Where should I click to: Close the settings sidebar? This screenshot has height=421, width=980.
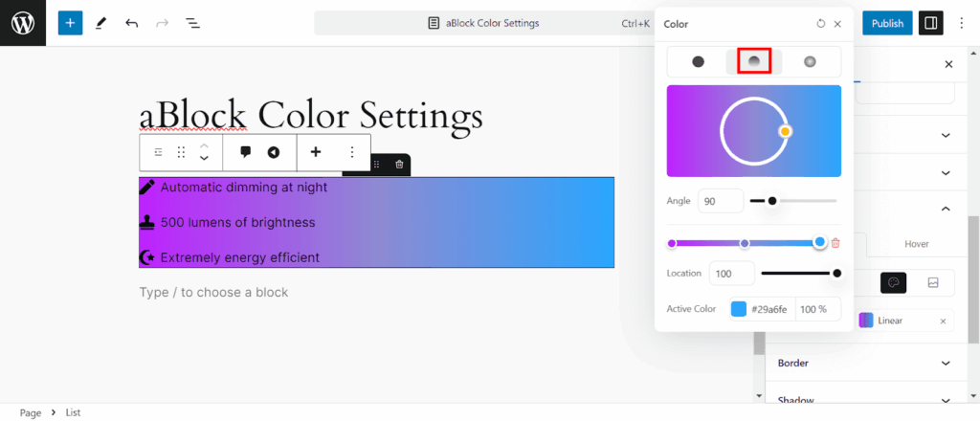(948, 64)
